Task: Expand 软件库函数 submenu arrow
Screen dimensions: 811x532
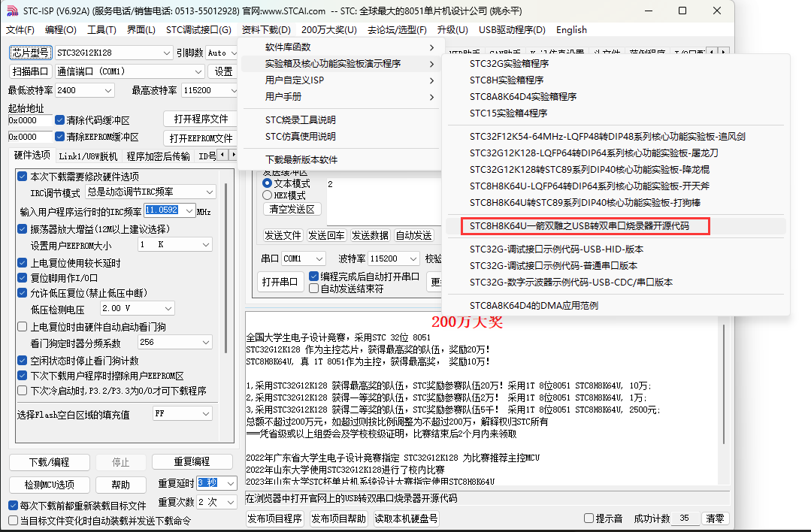Action: [x=431, y=47]
